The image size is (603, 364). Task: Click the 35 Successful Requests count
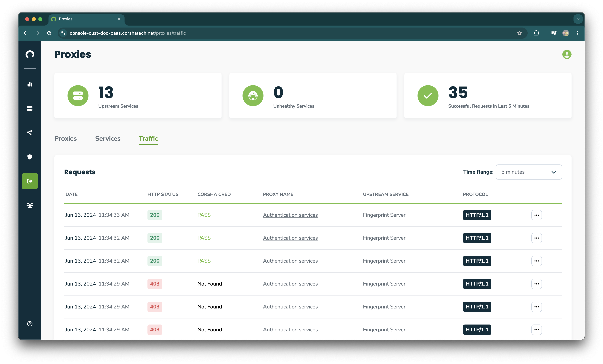click(458, 92)
